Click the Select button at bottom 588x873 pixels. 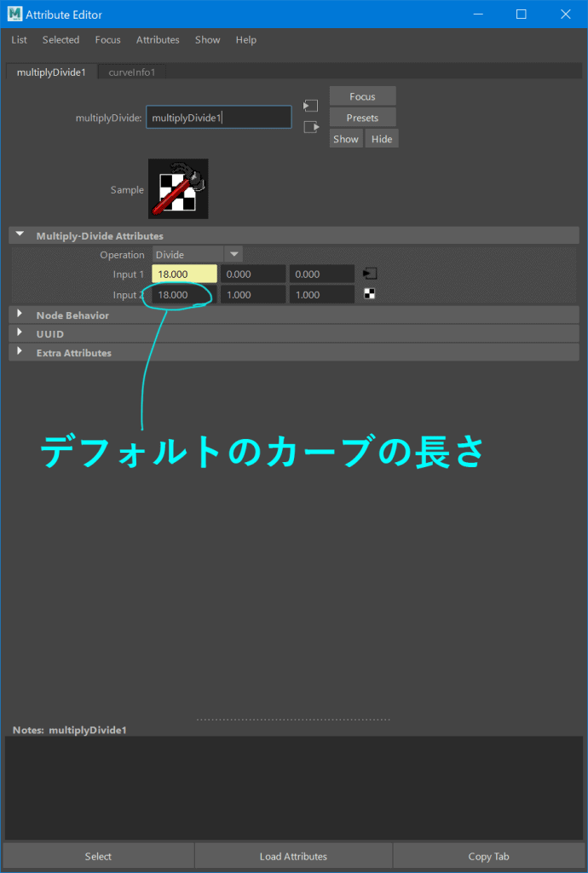[99, 856]
